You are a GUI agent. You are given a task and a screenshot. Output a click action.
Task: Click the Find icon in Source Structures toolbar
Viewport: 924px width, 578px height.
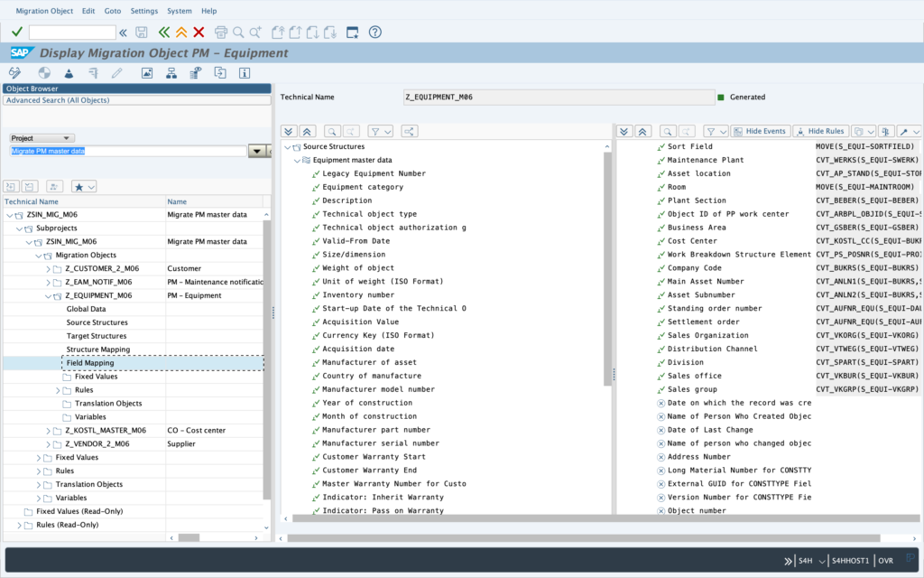[x=332, y=132]
